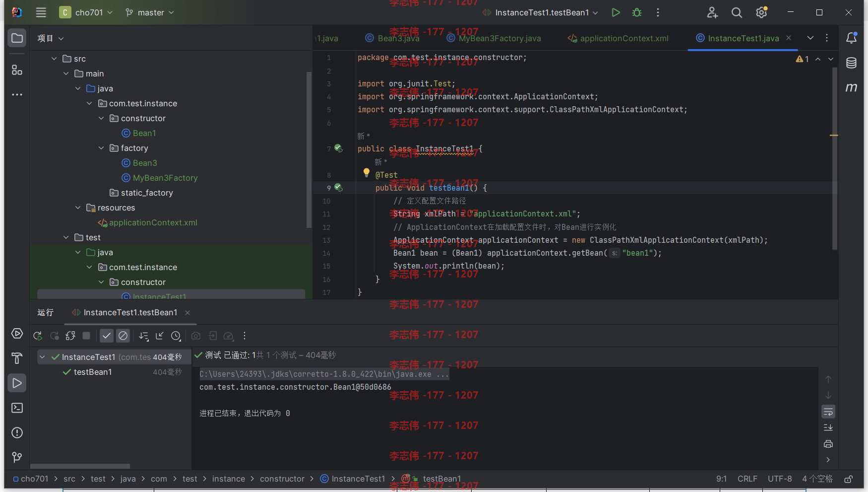Click the intention light bulb near @Test
868x492 pixels.
367,173
